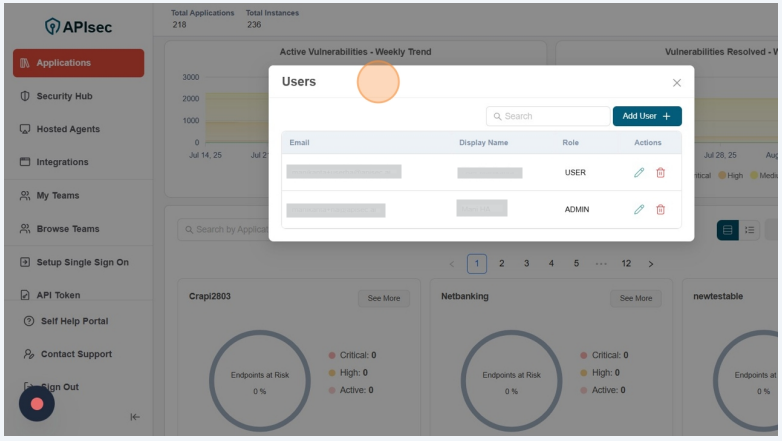Go to page 2
Viewport: 782px width, 441px height.
pos(502,264)
